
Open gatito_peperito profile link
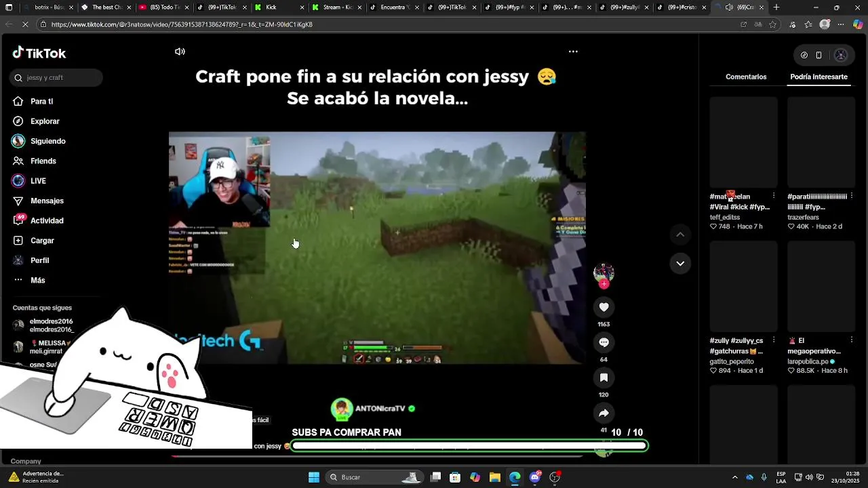pos(732,362)
